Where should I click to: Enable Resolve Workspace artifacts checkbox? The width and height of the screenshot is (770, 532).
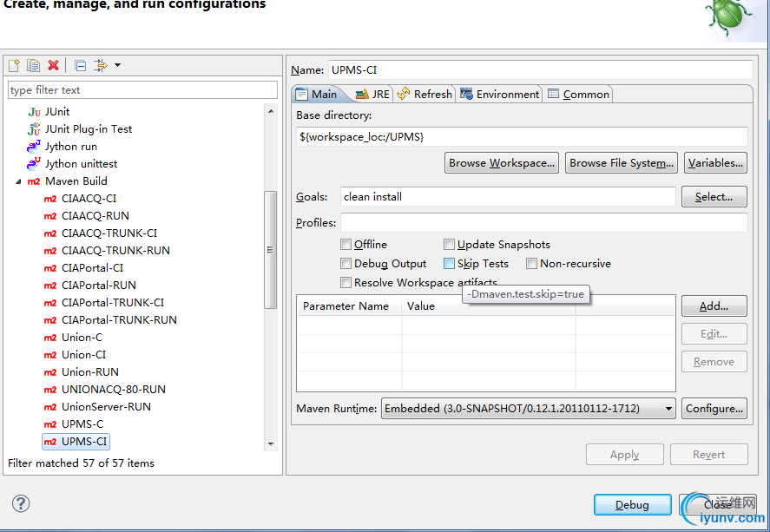pyautogui.click(x=346, y=283)
